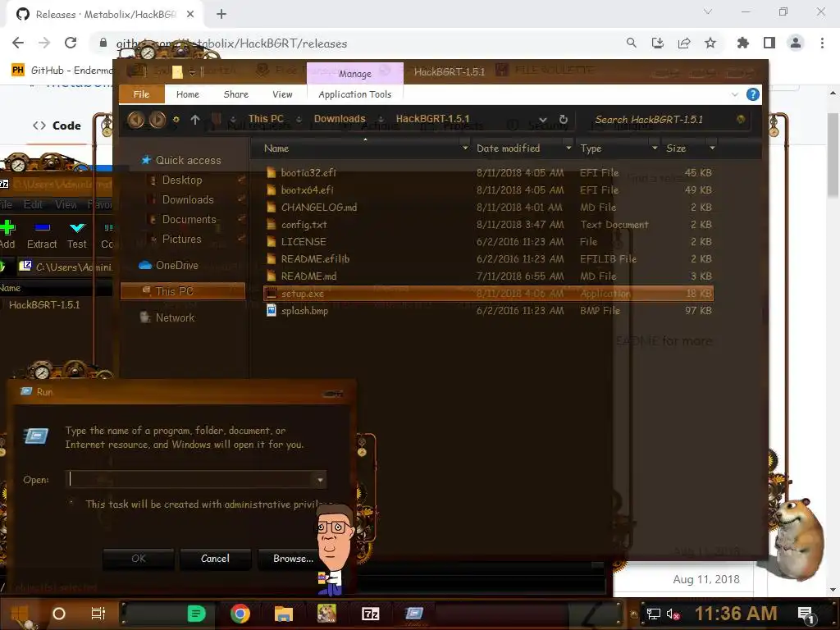Viewport: 840px width, 630px height.
Task: Click the Cortana circle icon
Action: 59,614
